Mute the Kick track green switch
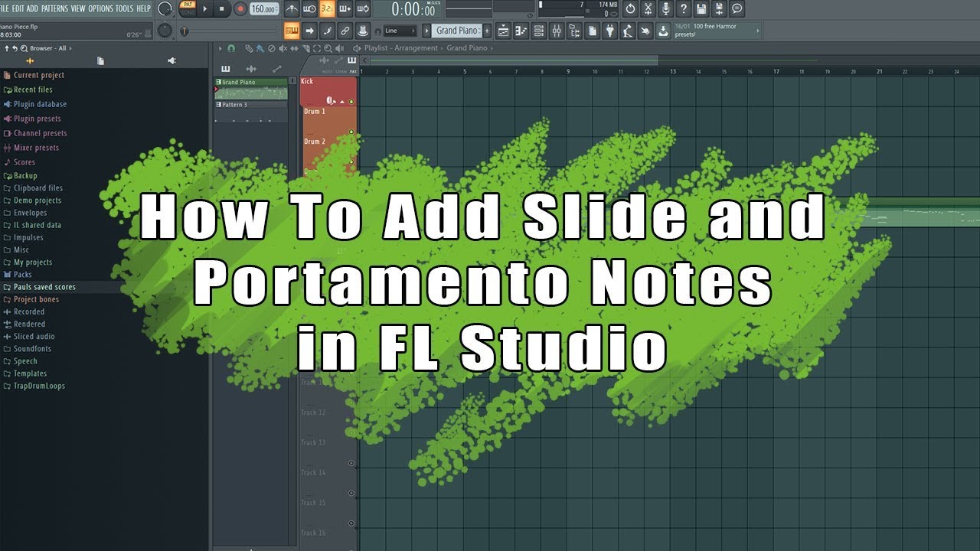 [x=351, y=101]
